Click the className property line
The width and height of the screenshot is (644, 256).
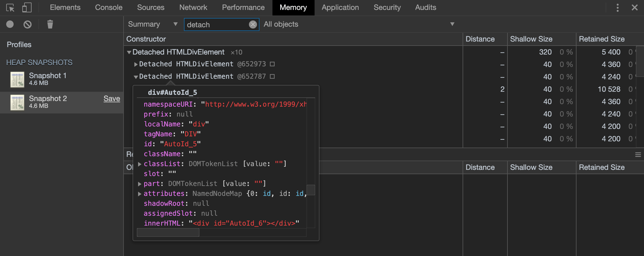[x=170, y=154]
